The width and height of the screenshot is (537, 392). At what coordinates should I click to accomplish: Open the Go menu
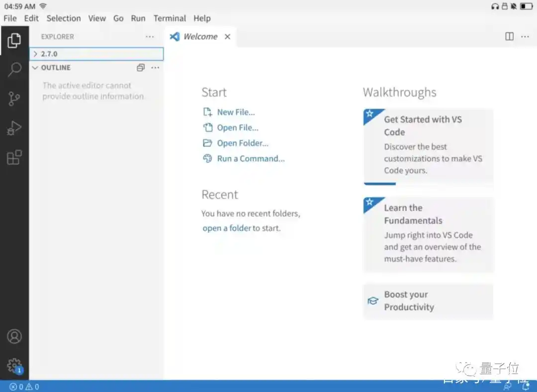(x=118, y=18)
